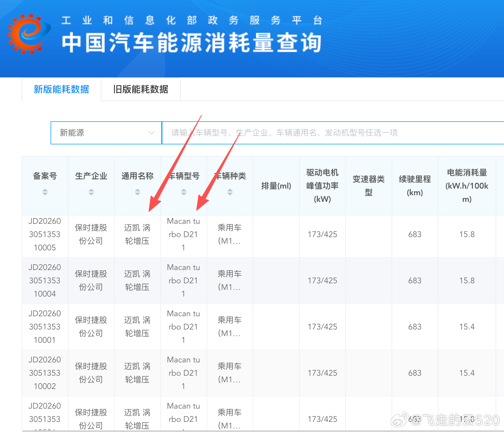Click the 15.4 consumption value in the 10001 row
The width and height of the screenshot is (504, 432).
click(x=467, y=327)
